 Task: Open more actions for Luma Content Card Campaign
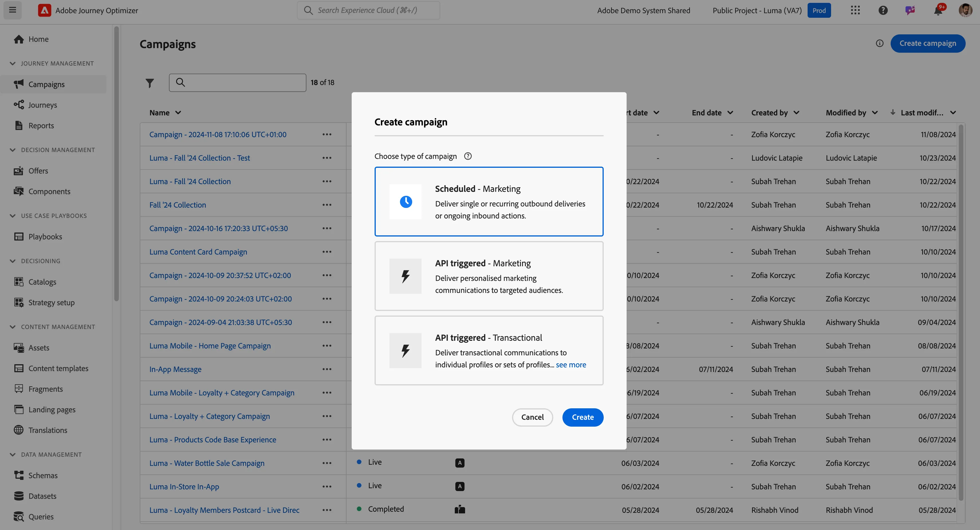327,252
